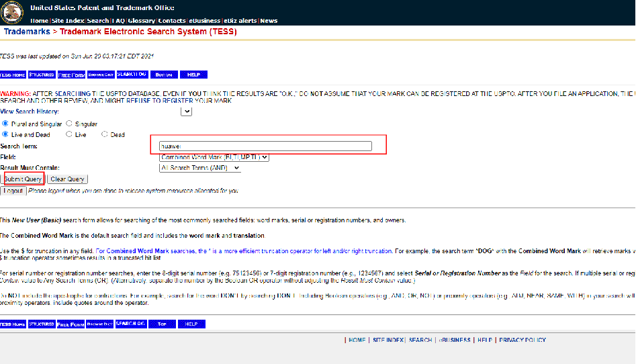Open bottom blue HELP button

click(191, 324)
